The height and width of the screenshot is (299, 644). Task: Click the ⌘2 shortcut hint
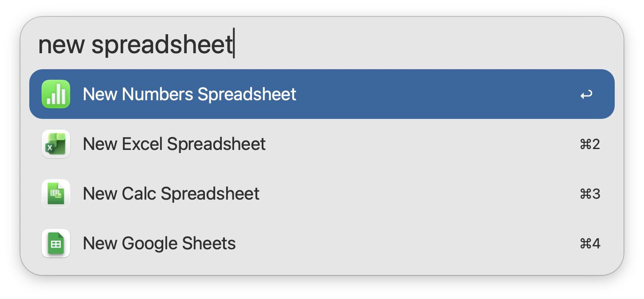pyautogui.click(x=590, y=144)
